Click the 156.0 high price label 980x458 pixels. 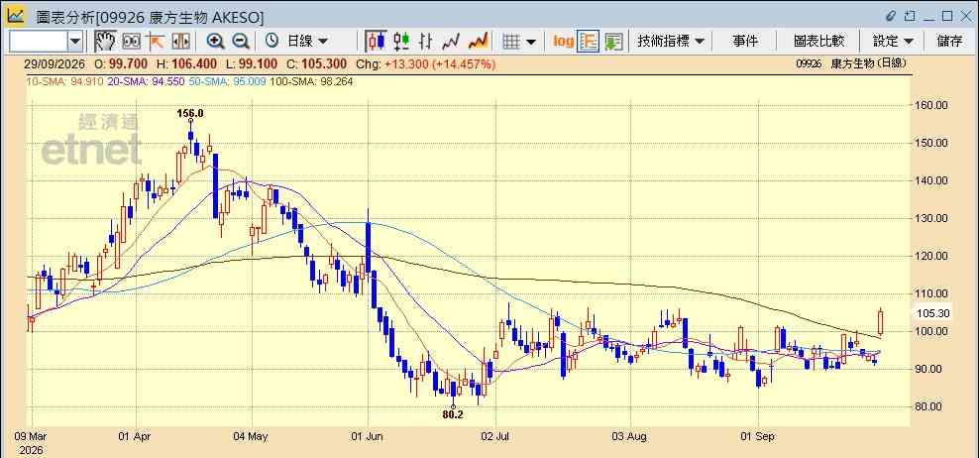point(190,113)
